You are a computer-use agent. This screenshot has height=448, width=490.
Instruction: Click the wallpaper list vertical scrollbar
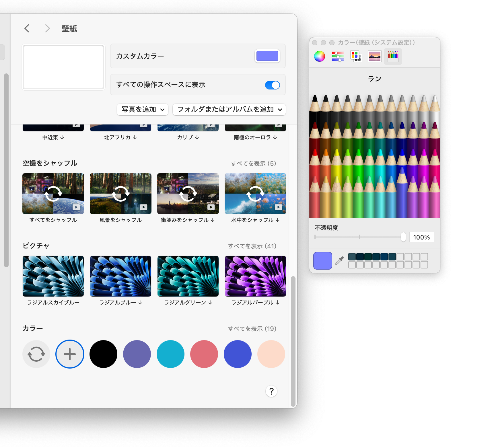tap(293, 341)
